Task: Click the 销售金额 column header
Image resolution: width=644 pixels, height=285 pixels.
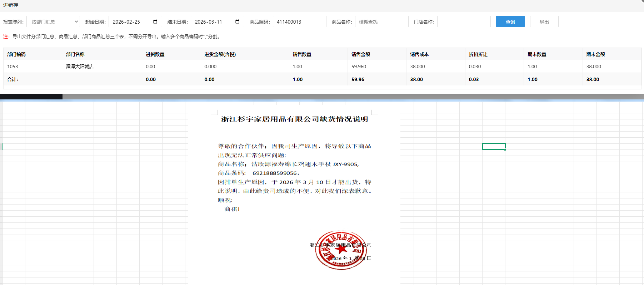Action: (x=360, y=54)
